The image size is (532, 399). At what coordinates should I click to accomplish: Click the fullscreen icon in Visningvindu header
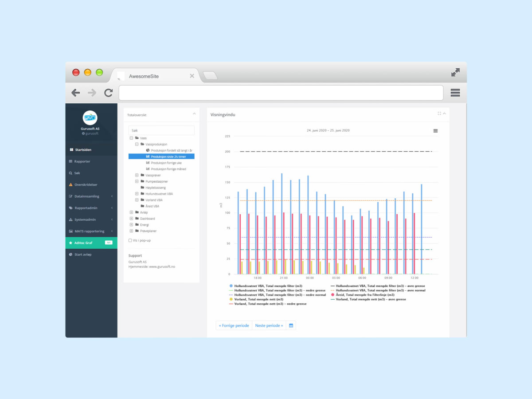pos(439,113)
